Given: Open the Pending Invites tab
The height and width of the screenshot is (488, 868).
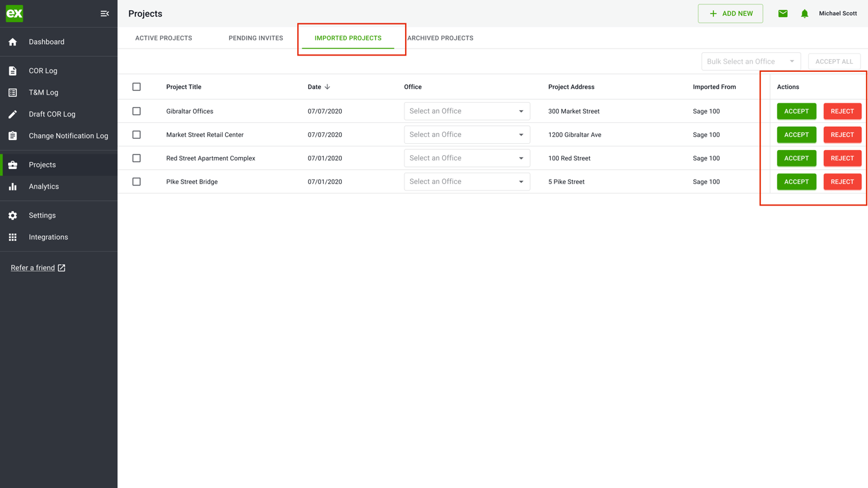Looking at the screenshot, I should (x=255, y=38).
